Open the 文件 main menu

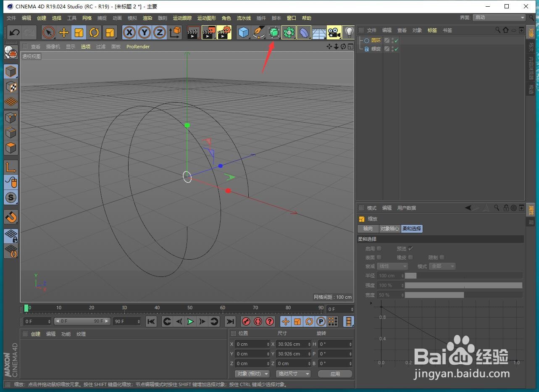coord(11,18)
